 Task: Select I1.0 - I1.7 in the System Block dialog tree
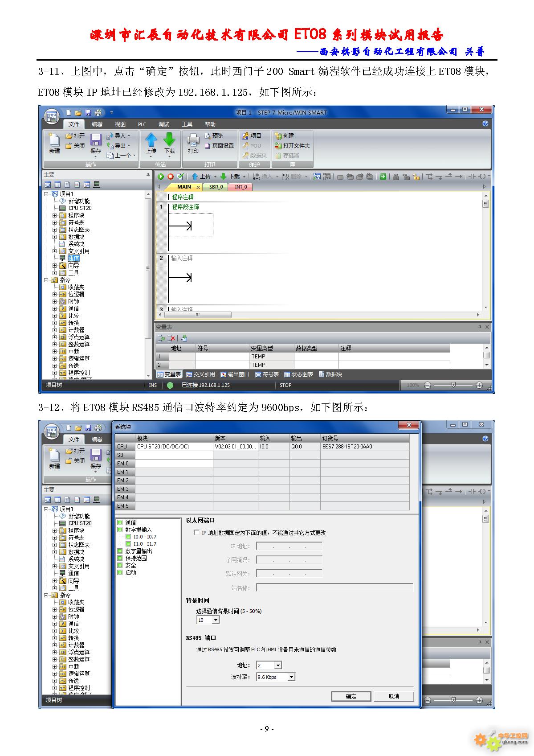coord(145,544)
